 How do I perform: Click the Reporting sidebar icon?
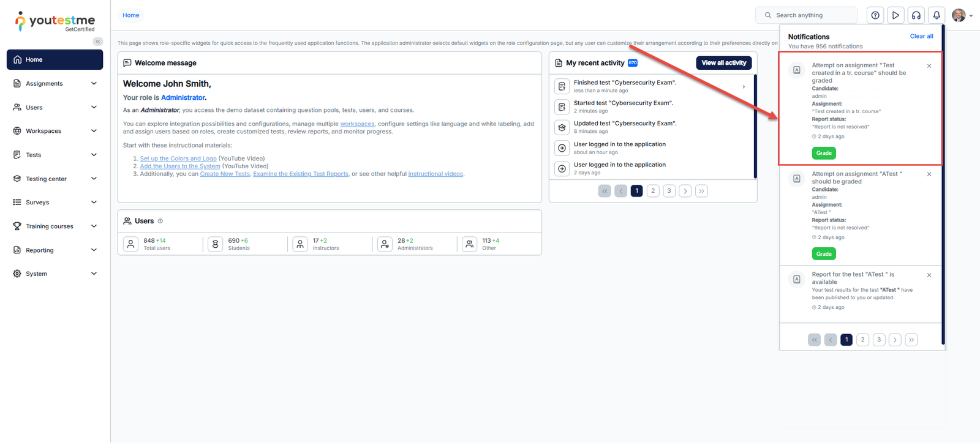(x=17, y=250)
